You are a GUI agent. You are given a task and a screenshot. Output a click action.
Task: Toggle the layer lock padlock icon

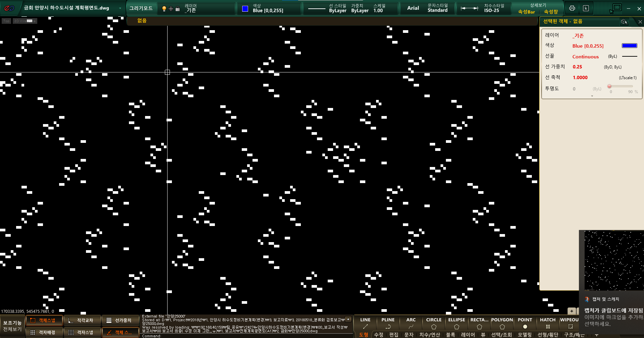coord(178,9)
